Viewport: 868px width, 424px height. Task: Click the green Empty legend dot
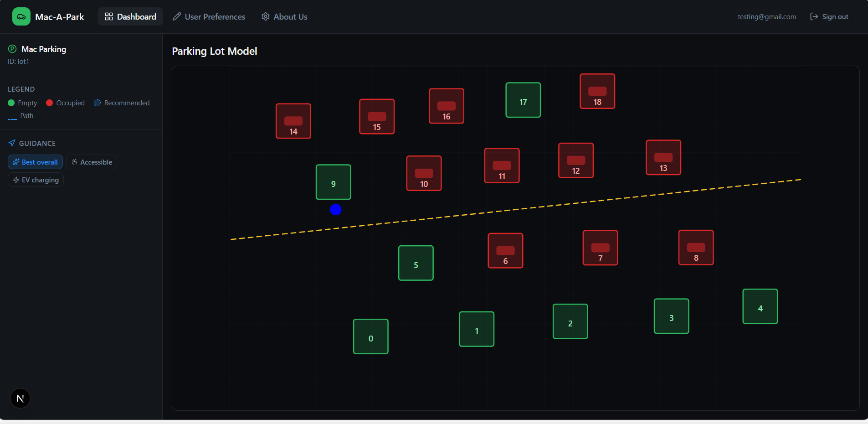(x=11, y=103)
